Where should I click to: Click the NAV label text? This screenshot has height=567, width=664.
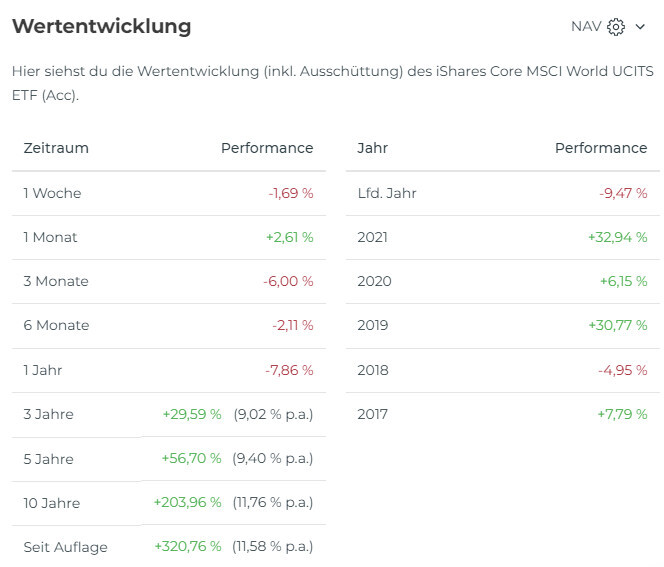pyautogui.click(x=586, y=27)
